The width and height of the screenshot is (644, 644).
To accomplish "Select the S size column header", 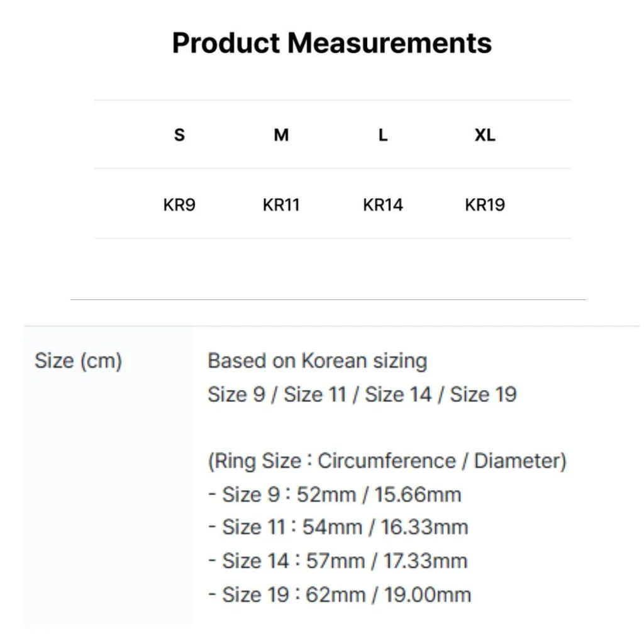I will pos(179,135).
